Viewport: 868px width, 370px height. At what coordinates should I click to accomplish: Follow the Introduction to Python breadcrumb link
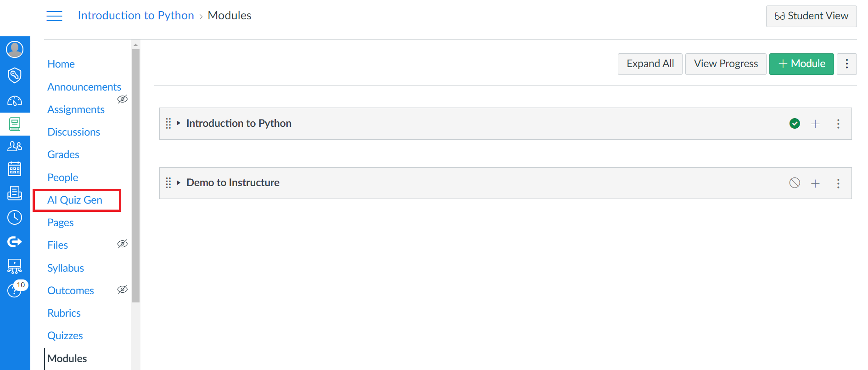(136, 16)
